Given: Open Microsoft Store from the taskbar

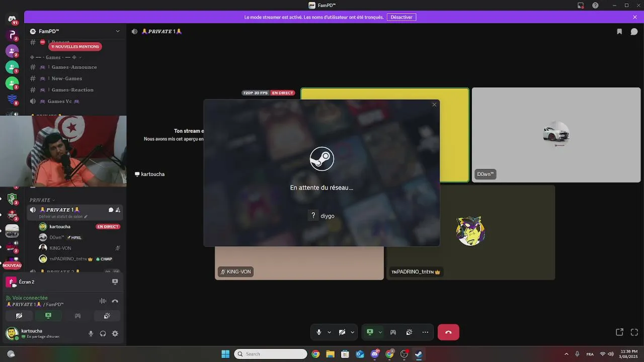Looking at the screenshot, I should tap(345, 354).
